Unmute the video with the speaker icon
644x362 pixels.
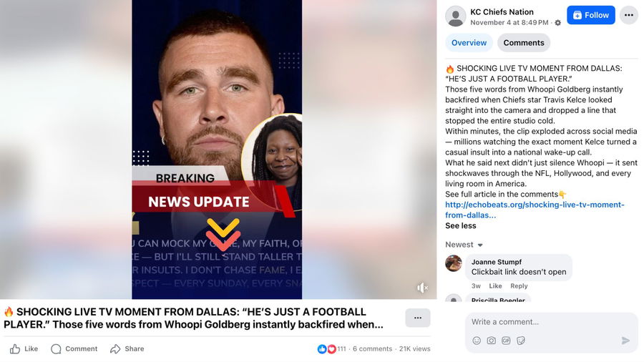pyautogui.click(x=421, y=288)
